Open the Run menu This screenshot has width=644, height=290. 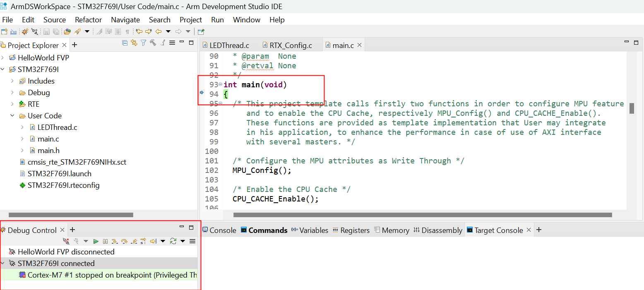pyautogui.click(x=217, y=20)
